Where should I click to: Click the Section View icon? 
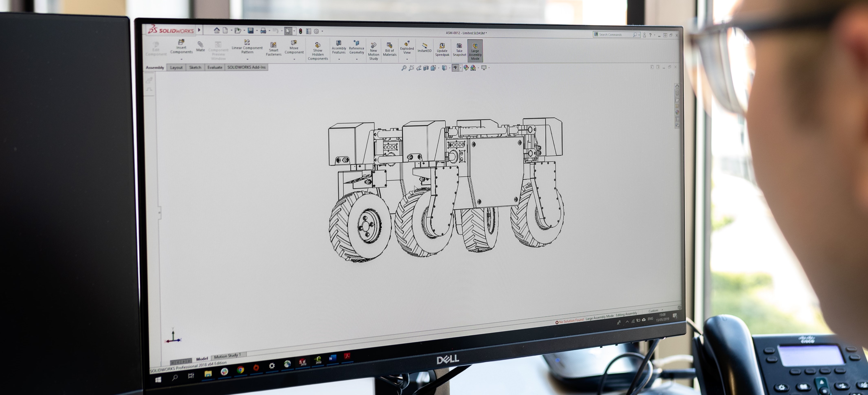coord(426,68)
